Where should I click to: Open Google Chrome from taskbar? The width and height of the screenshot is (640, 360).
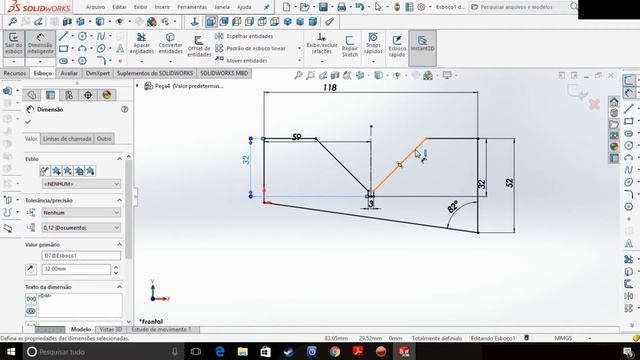[335, 351]
